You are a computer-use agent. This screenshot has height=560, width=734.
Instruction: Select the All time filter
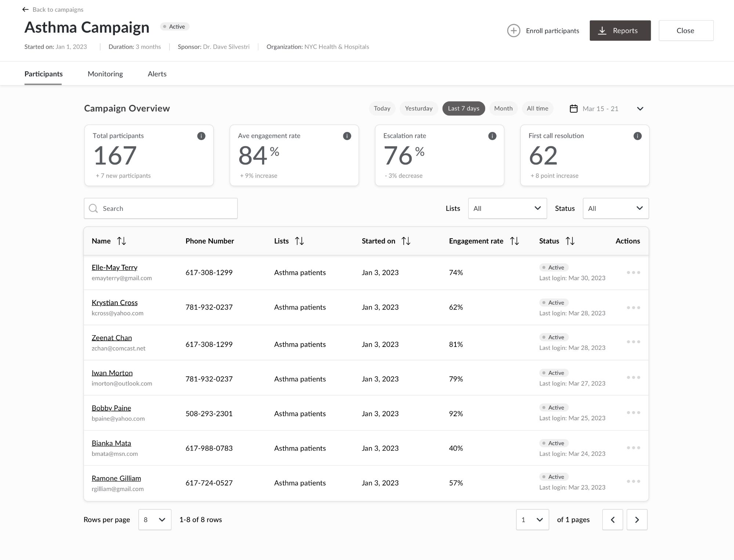(x=537, y=109)
